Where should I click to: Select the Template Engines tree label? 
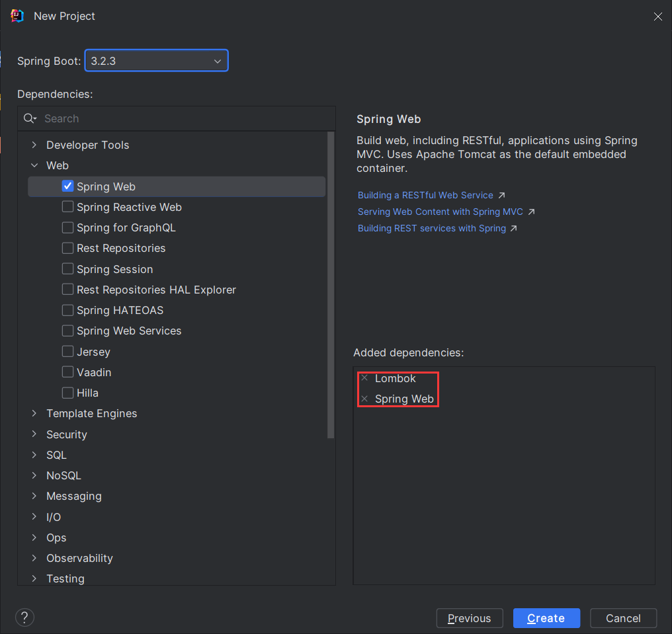click(x=92, y=413)
